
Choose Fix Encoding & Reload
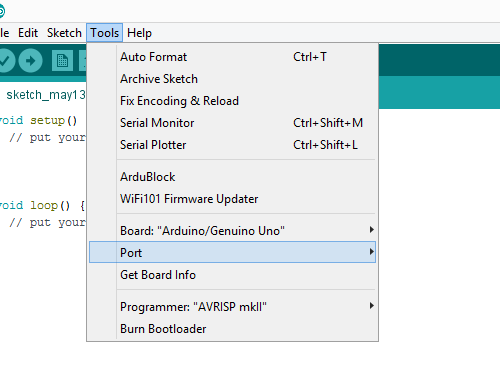pyautogui.click(x=232, y=101)
